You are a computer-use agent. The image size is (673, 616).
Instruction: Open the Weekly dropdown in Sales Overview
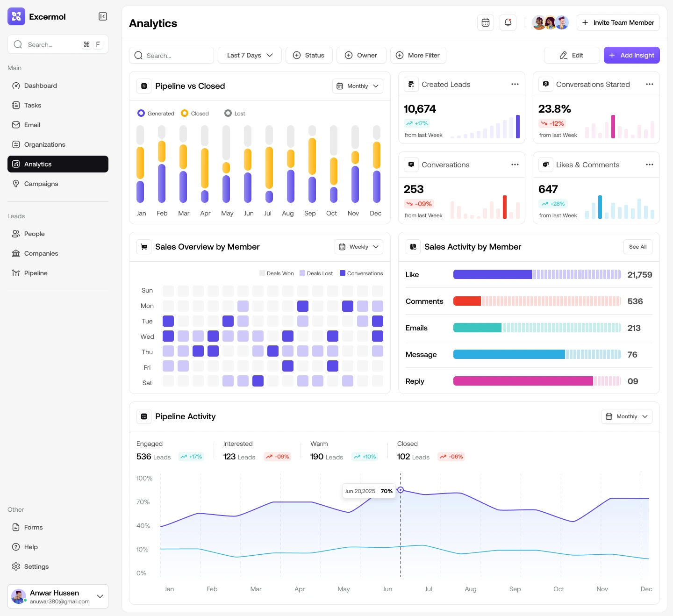click(x=359, y=247)
